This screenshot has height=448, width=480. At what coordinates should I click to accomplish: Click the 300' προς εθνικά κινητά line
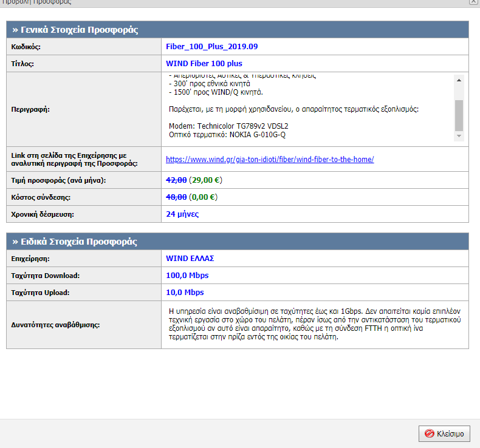[x=210, y=84]
